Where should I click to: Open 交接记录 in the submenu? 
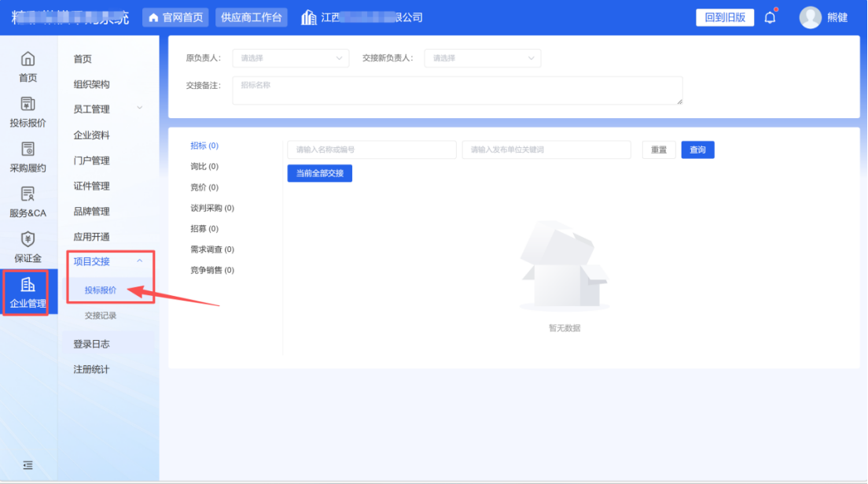click(101, 316)
